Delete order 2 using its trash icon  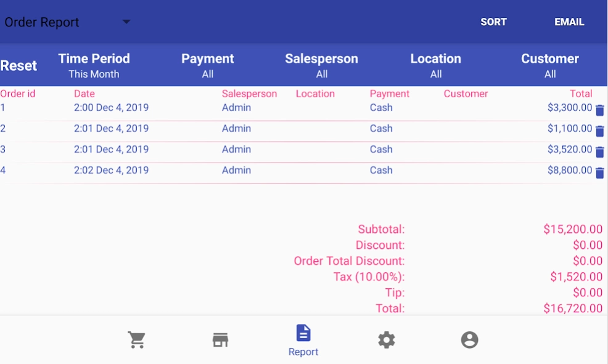[x=599, y=129]
